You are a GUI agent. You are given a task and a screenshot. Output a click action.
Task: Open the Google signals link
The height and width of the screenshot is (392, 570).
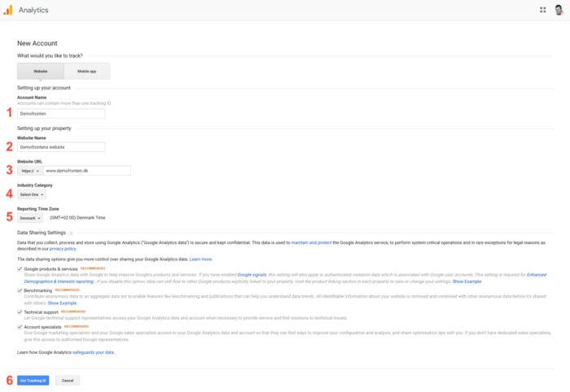[x=252, y=275]
